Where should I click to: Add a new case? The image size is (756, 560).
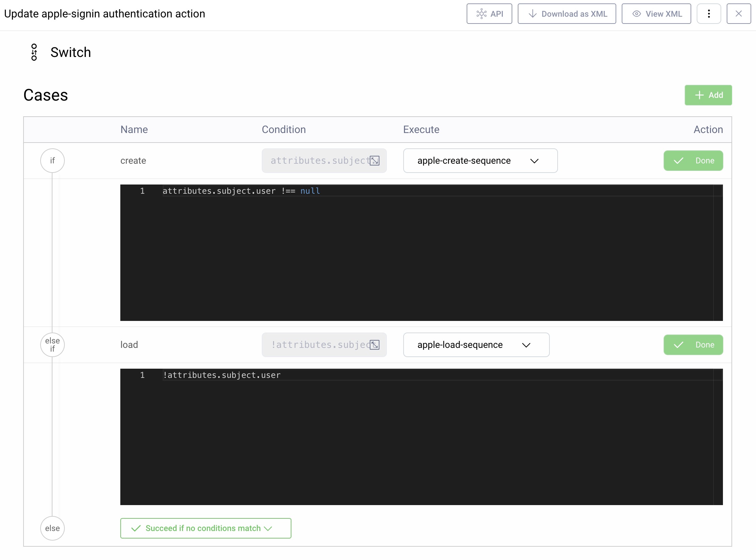[x=708, y=95]
